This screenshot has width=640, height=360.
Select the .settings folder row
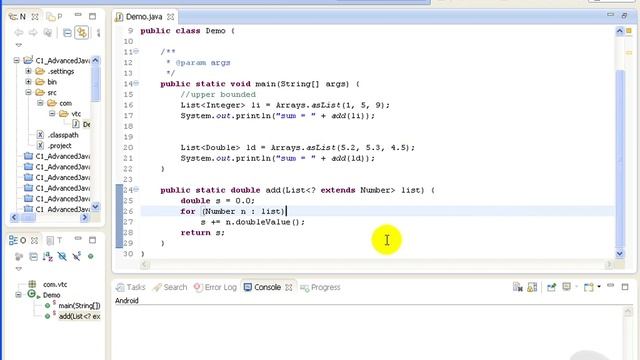coord(55,71)
